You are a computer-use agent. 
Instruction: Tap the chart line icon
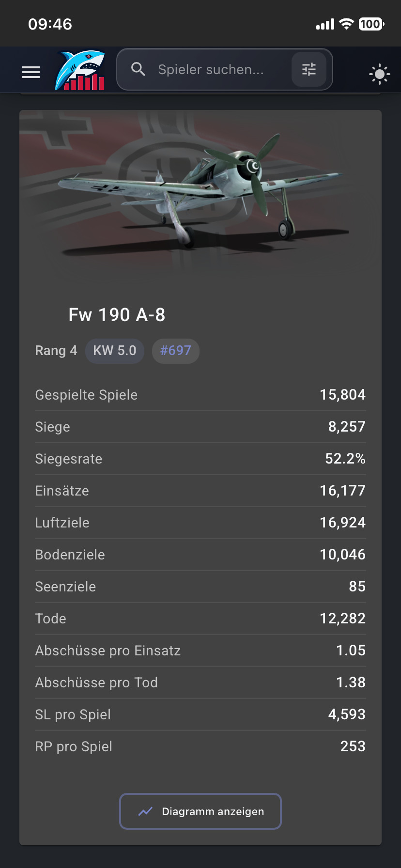pos(145,811)
